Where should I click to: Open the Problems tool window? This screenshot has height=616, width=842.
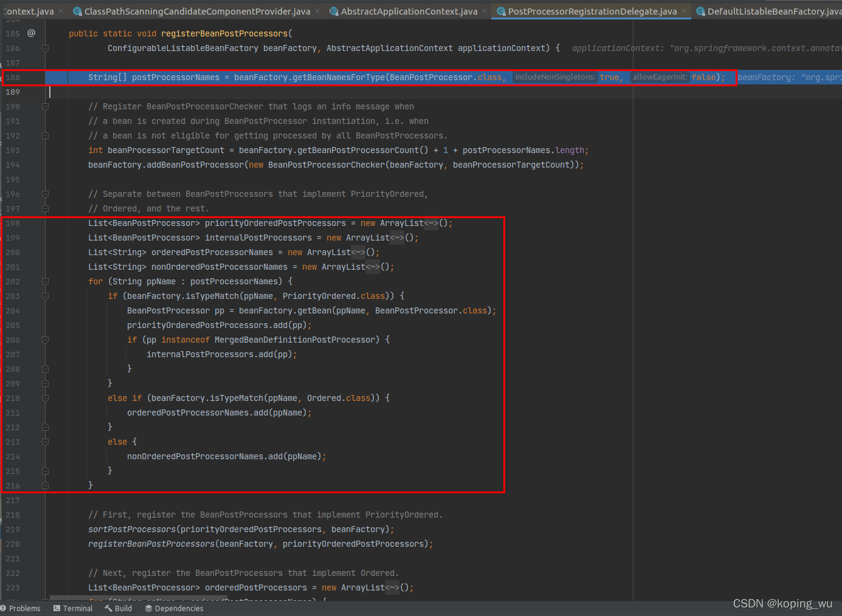point(20,608)
